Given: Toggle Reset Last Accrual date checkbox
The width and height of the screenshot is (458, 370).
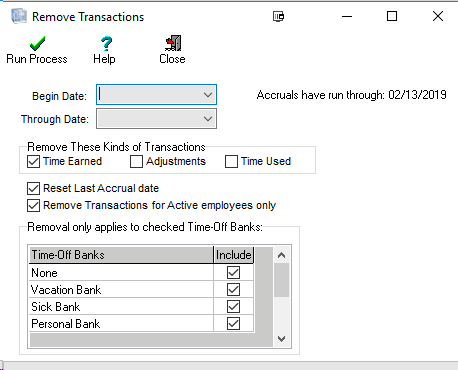Looking at the screenshot, I should coord(33,188).
